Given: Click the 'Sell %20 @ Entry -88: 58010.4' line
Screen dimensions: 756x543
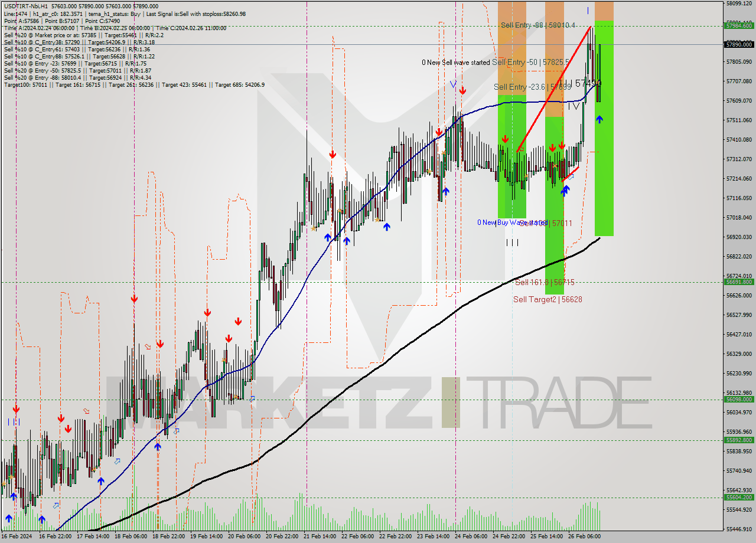Looking at the screenshot, I should point(77,77).
